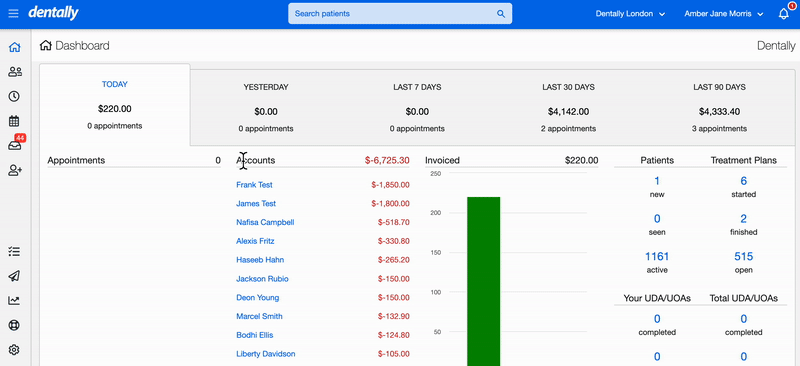Open the clock sidebar icon
This screenshot has width=800, height=366.
pos(14,96)
